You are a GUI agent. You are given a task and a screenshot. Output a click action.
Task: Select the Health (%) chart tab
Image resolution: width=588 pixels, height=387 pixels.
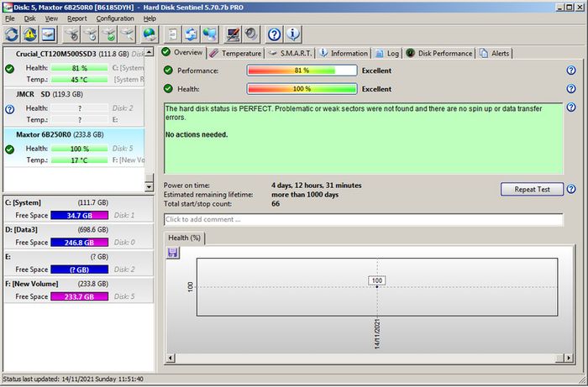[184, 238]
